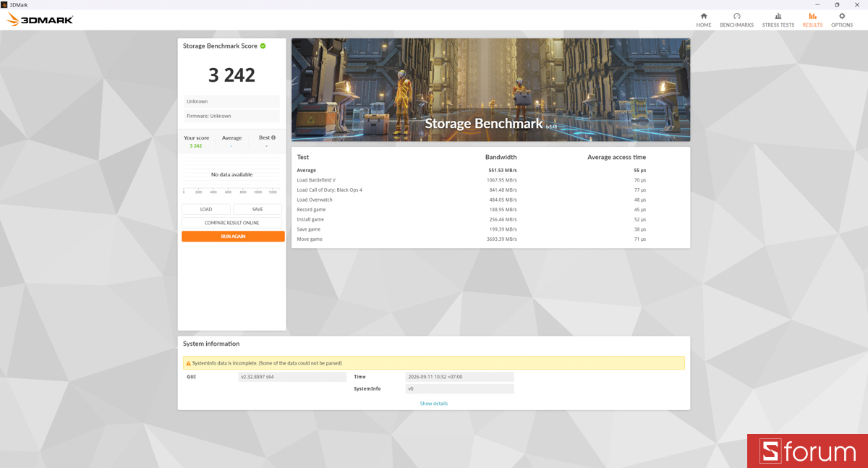This screenshot has width=868, height=468.
Task: Click the info icon beside Best
Action: (273, 137)
